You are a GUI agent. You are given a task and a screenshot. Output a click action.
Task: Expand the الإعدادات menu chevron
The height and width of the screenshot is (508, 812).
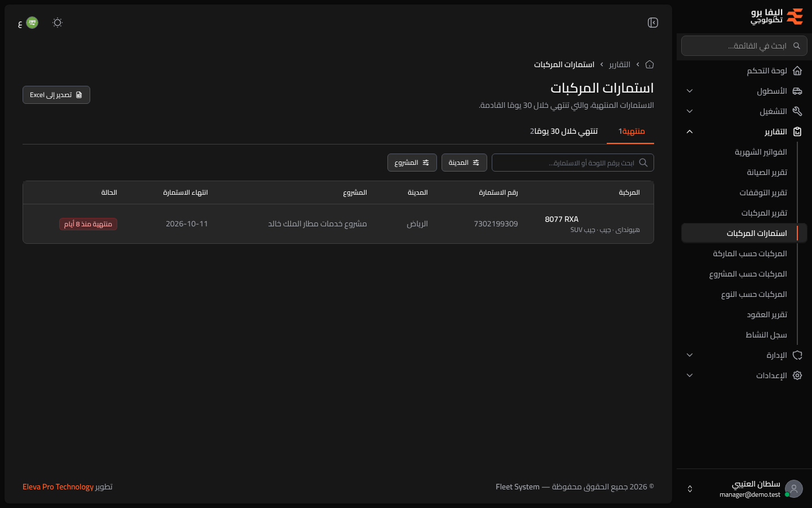tap(690, 375)
